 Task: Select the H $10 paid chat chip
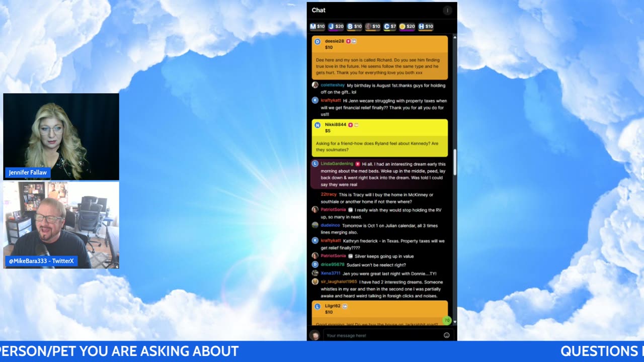tap(426, 27)
